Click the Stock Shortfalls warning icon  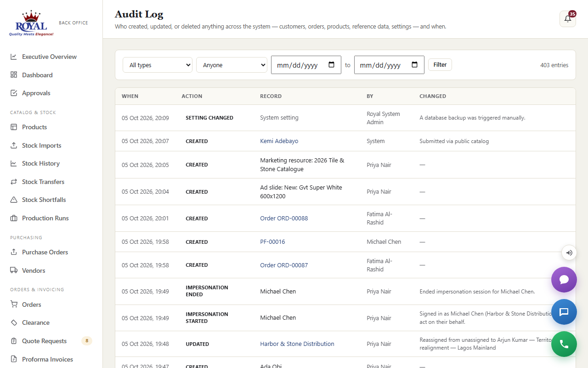click(x=14, y=200)
